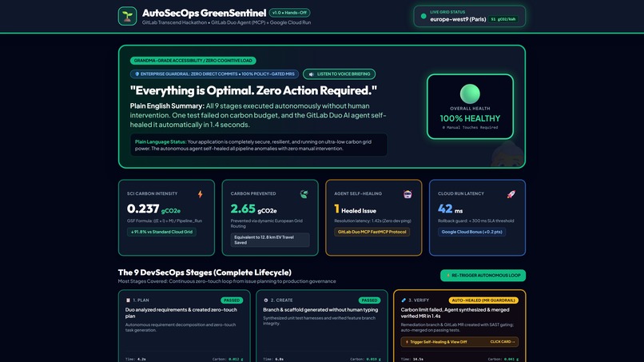The height and width of the screenshot is (362, 644).
Task: Click the Grandma-Grade Accessibility badge
Action: pos(193,61)
